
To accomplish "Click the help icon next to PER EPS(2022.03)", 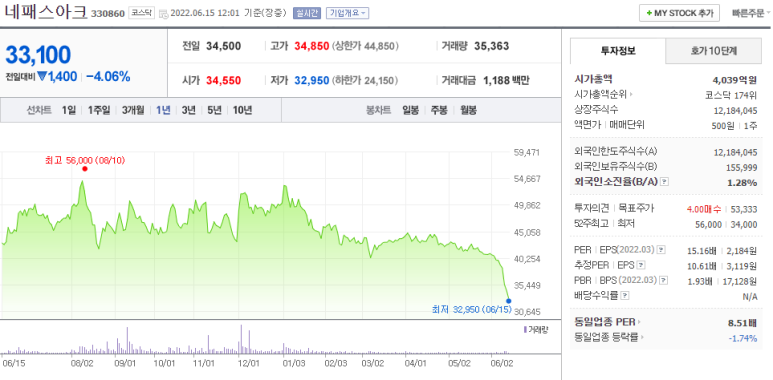I will coord(661,250).
